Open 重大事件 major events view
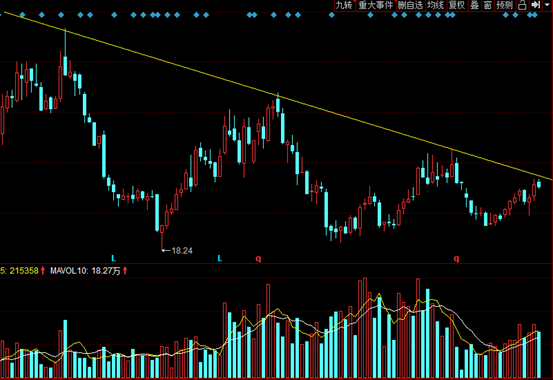 pyautogui.click(x=376, y=5)
